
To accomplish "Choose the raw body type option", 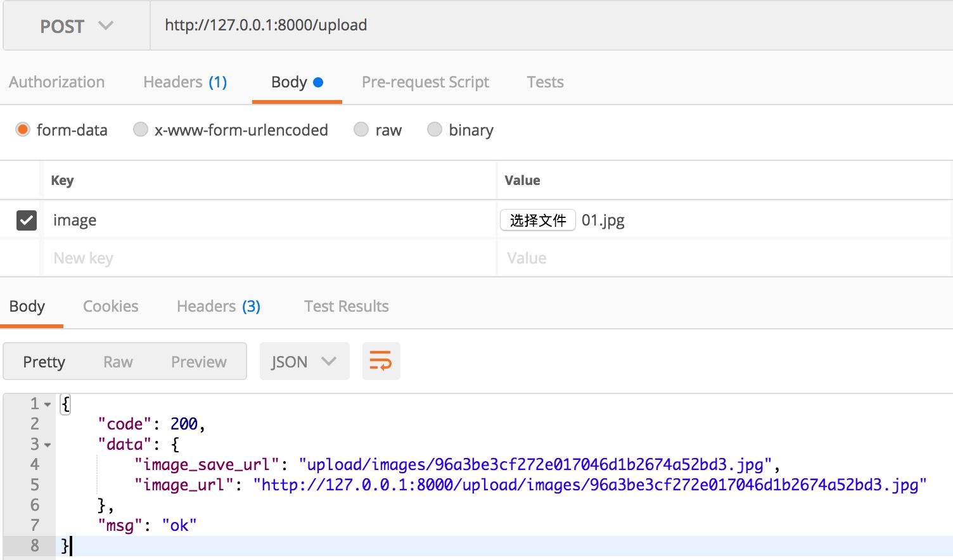I will pos(361,130).
